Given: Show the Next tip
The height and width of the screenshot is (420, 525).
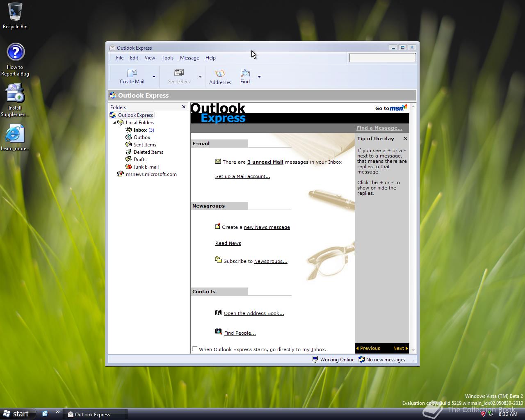Looking at the screenshot, I should pyautogui.click(x=400, y=348).
